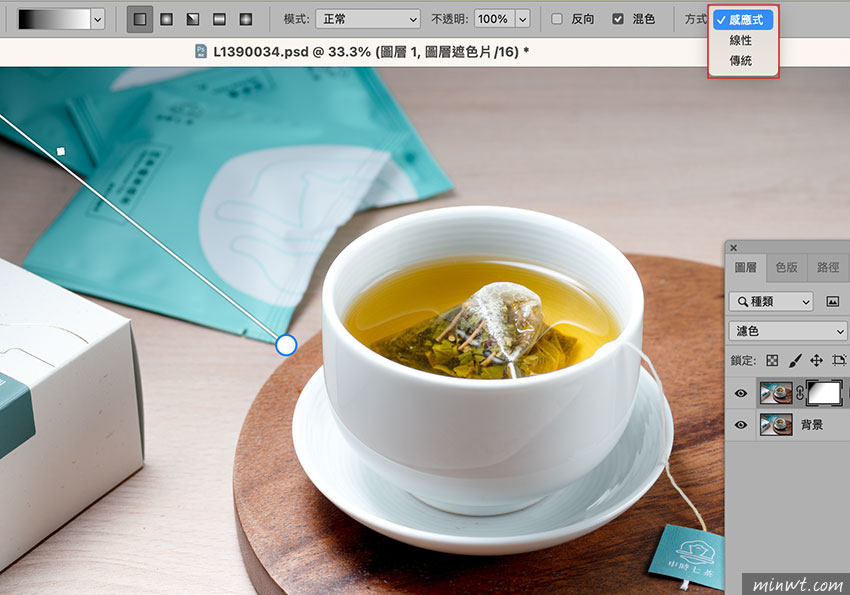This screenshot has height=595, width=850.
Task: Select the layer mask thumbnail
Action: coord(825,393)
